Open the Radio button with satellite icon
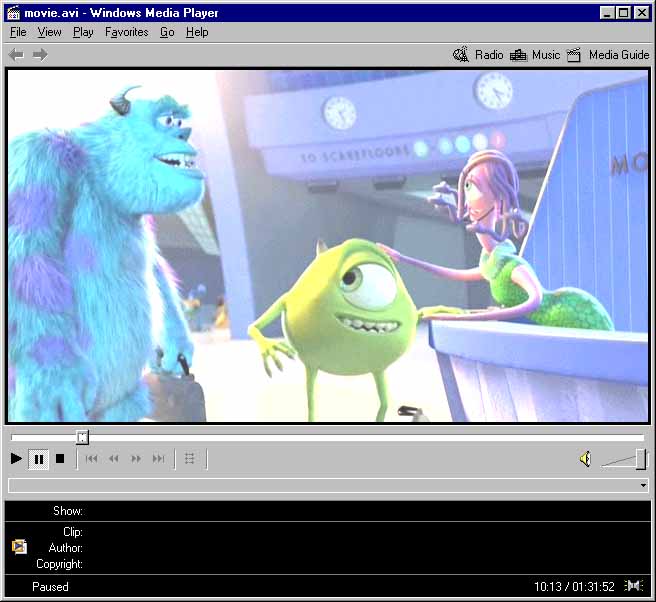This screenshot has height=602, width=656. (478, 55)
